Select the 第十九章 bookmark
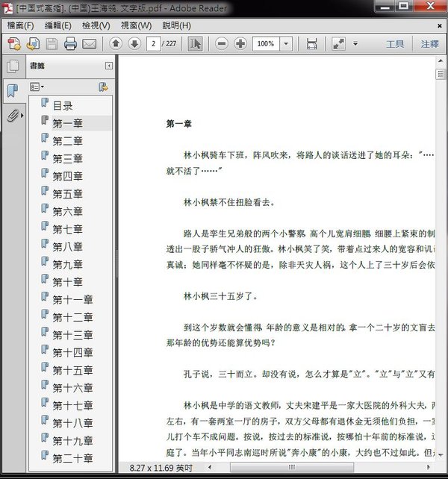This screenshot has height=479, width=448. [72, 441]
